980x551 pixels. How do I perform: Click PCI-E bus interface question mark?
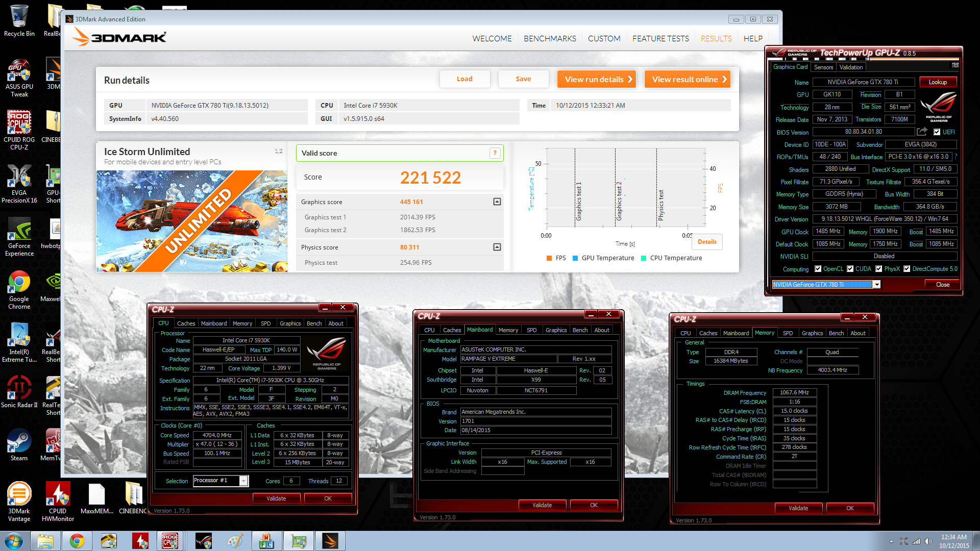pos(955,157)
